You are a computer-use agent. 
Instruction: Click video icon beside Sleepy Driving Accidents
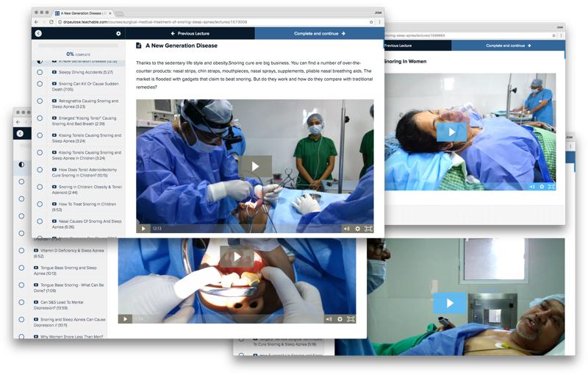tap(54, 72)
